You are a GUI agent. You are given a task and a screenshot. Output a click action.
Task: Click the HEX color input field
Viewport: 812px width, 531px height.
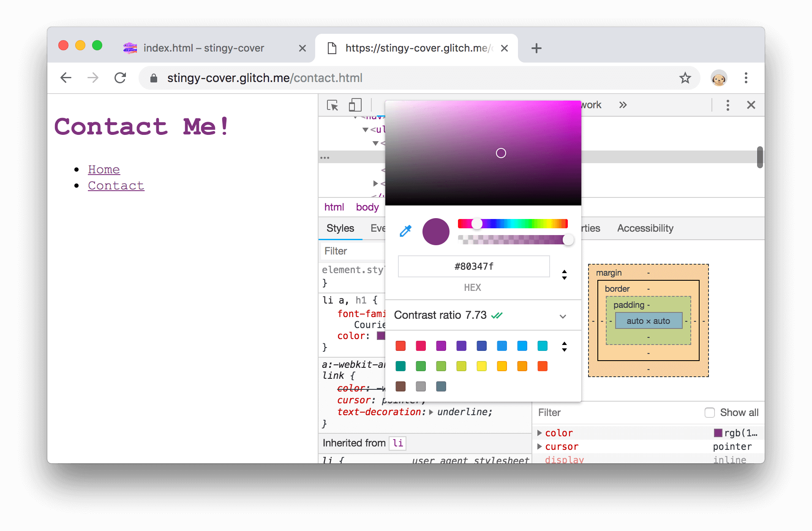(474, 266)
